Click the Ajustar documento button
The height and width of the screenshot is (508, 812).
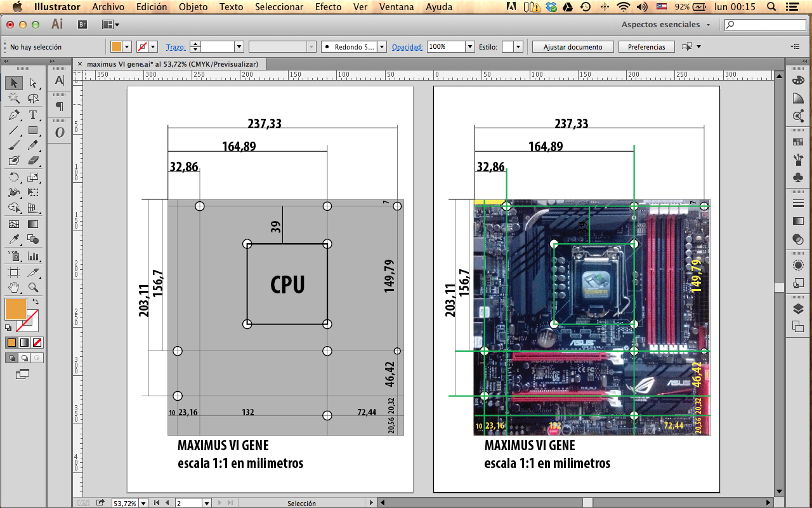[573, 47]
